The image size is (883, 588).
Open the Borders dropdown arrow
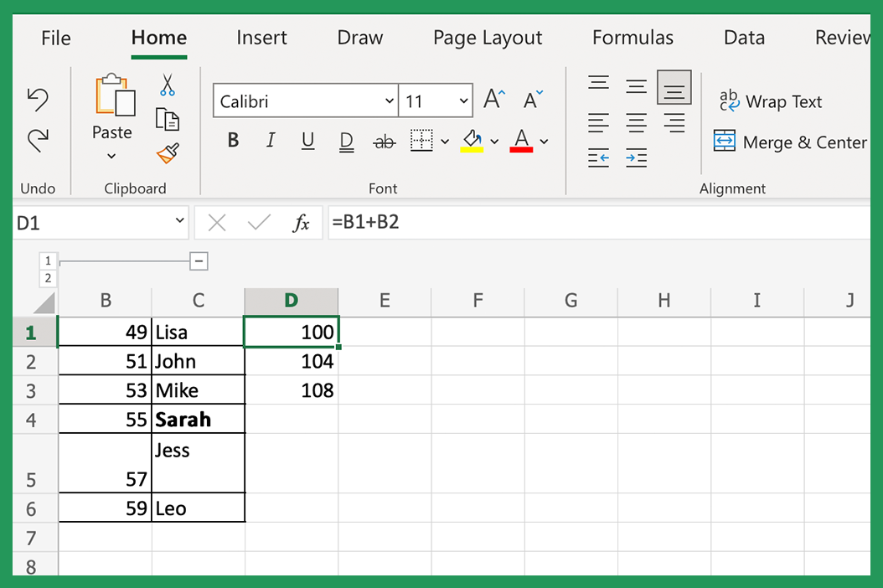point(445,142)
